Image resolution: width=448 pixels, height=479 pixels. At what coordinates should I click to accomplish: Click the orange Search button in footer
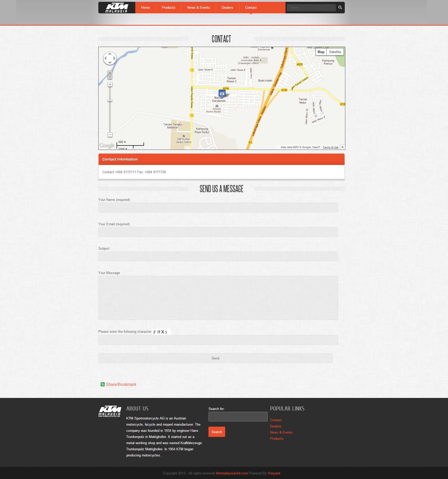(217, 432)
